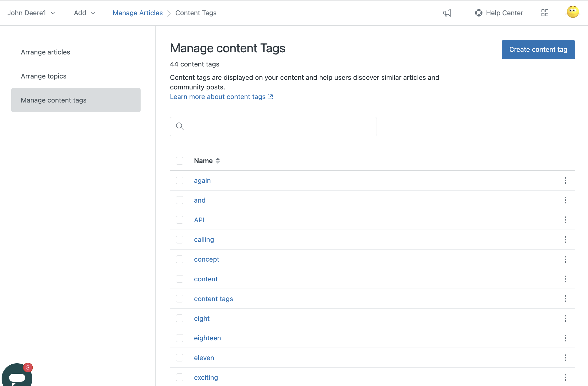
Task: Click the profile avatar emoji
Action: 572,12
